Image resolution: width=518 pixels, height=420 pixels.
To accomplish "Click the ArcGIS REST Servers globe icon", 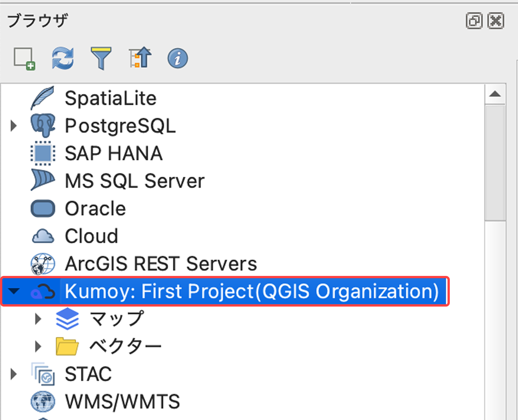I will [43, 264].
